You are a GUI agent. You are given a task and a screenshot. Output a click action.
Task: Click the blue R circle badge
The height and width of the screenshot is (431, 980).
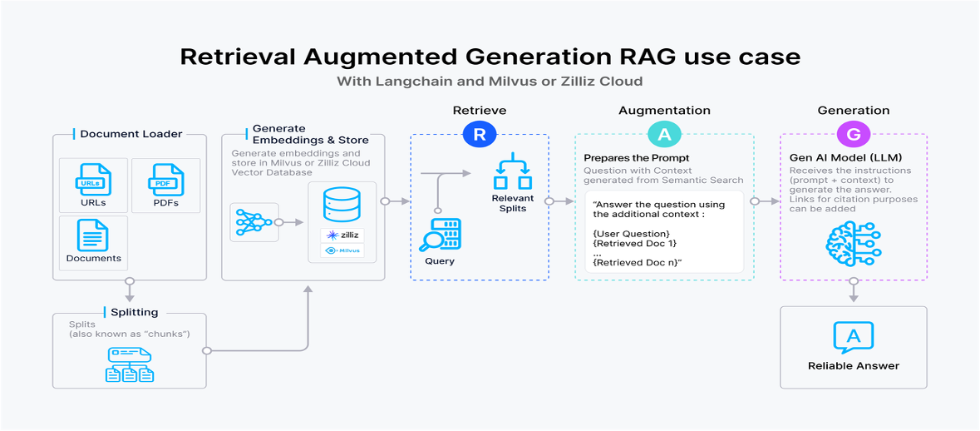click(x=479, y=135)
